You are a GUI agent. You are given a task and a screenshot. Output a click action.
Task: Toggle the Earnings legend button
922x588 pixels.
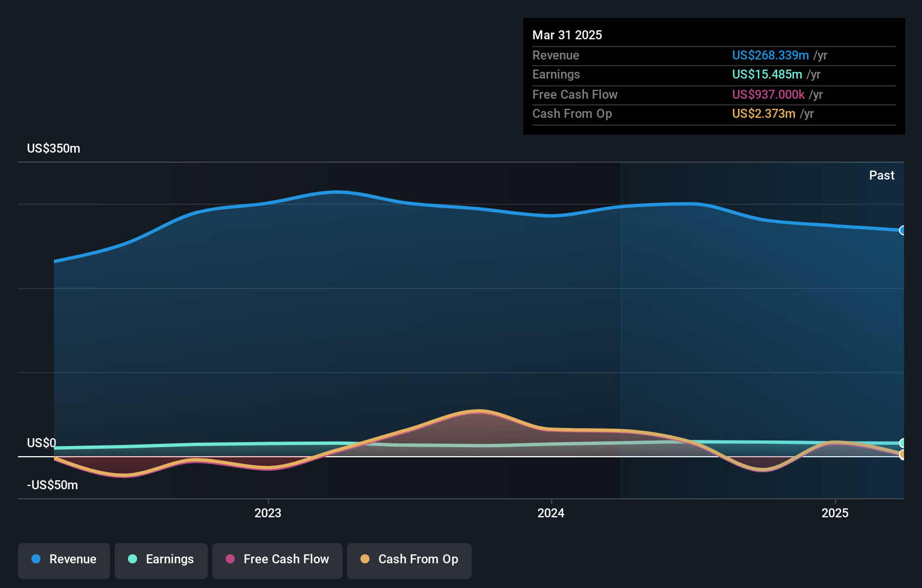[161, 561]
